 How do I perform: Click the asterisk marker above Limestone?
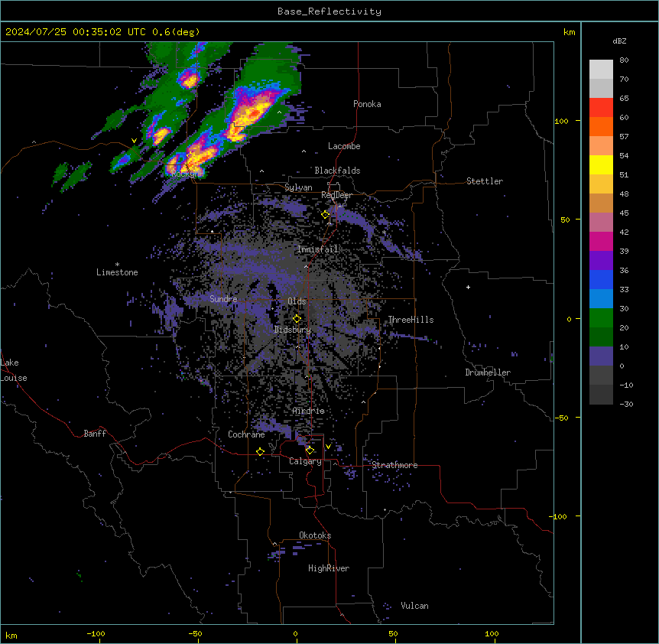pyautogui.click(x=117, y=265)
